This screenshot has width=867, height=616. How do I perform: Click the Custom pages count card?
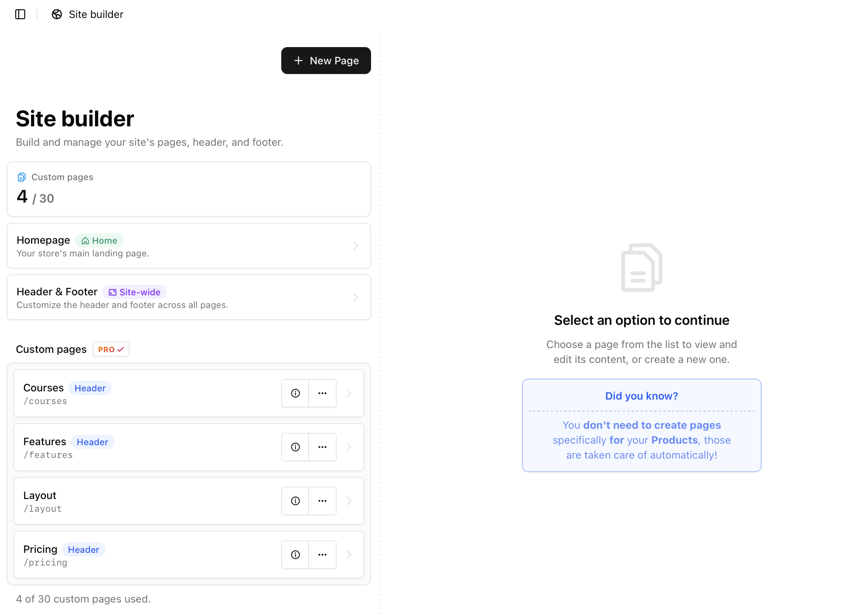(x=189, y=189)
